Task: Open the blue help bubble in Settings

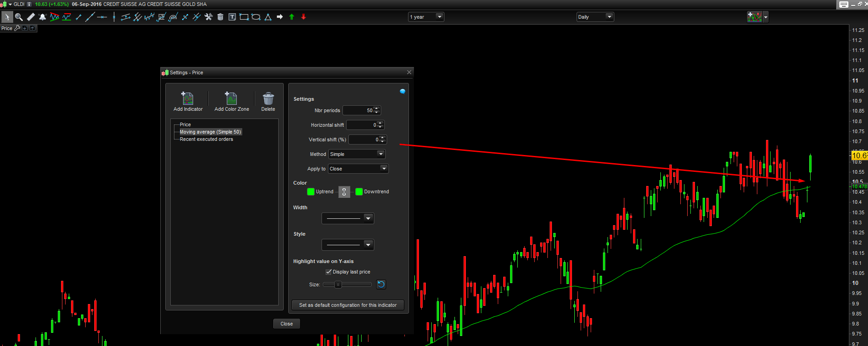Action: 403,91
